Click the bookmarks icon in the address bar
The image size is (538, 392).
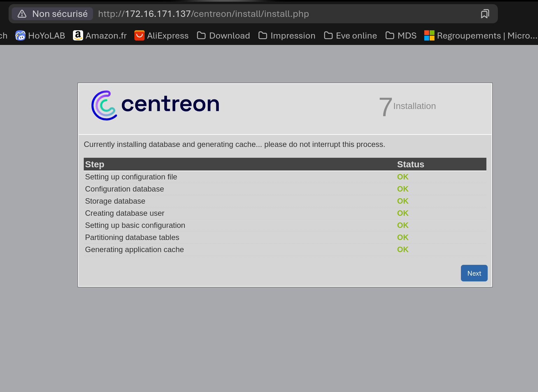(485, 14)
